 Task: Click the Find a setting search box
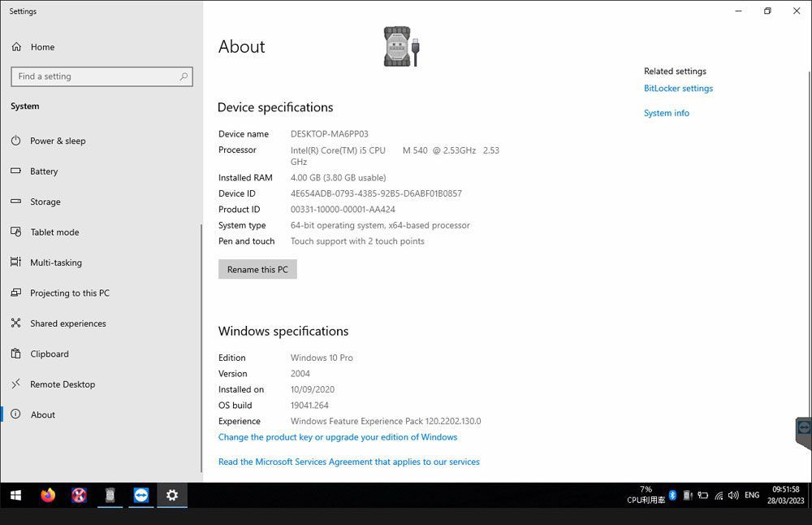pos(101,76)
